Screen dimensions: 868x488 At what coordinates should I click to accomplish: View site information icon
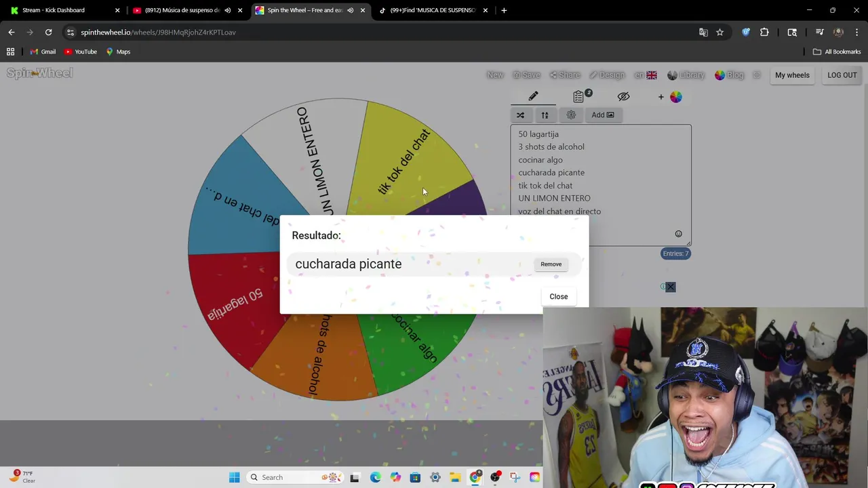[x=71, y=32]
